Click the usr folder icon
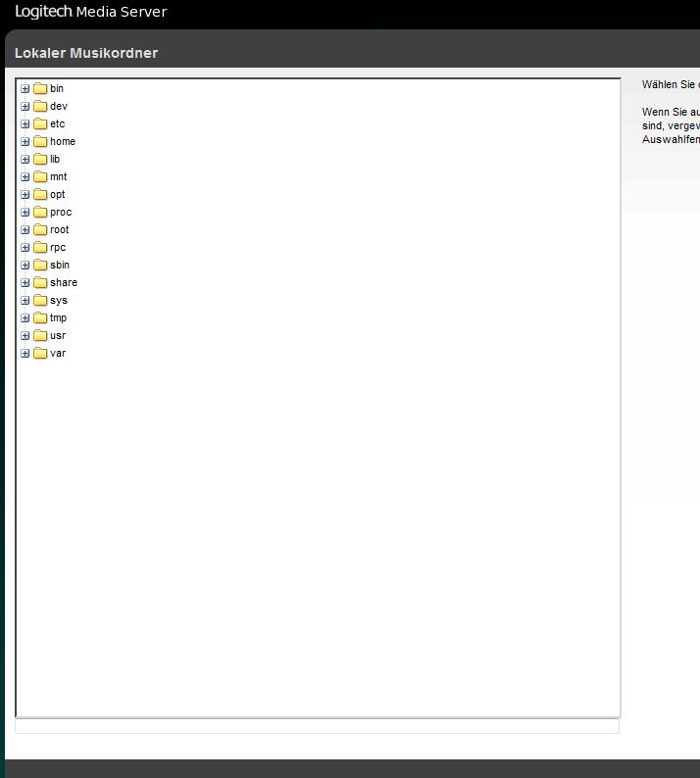This screenshot has width=700, height=778. click(40, 335)
